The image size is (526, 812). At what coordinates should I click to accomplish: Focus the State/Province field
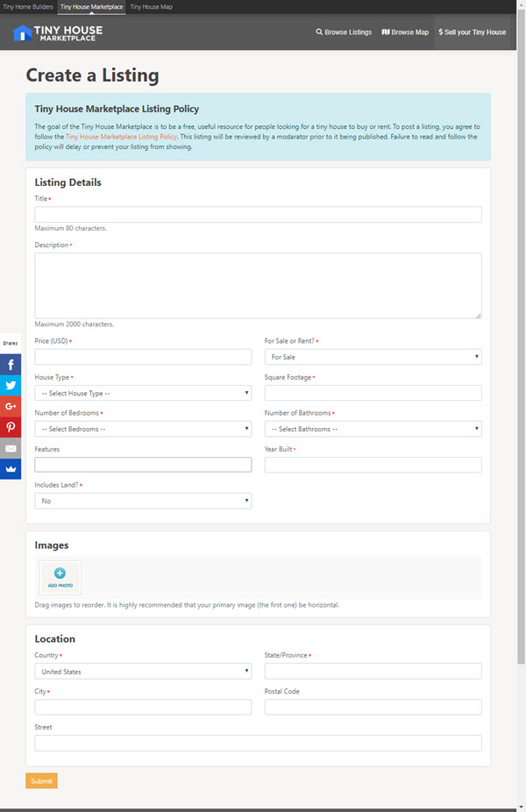click(x=373, y=671)
